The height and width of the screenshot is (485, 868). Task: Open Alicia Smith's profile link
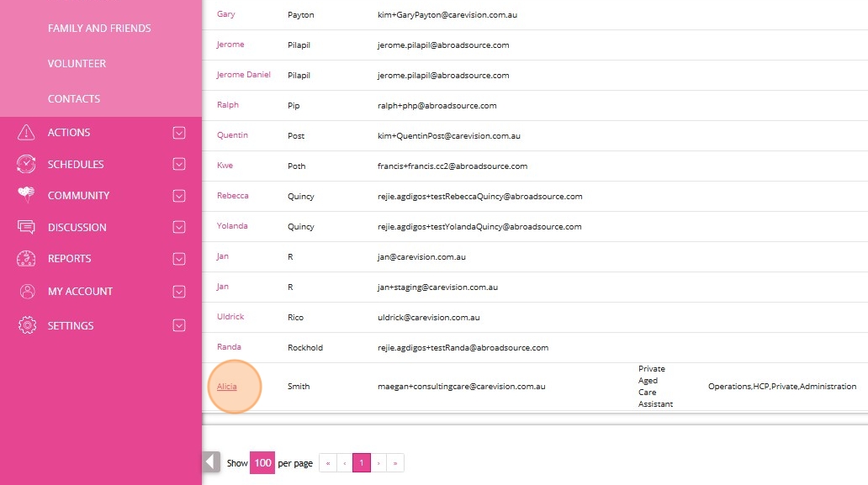point(226,387)
